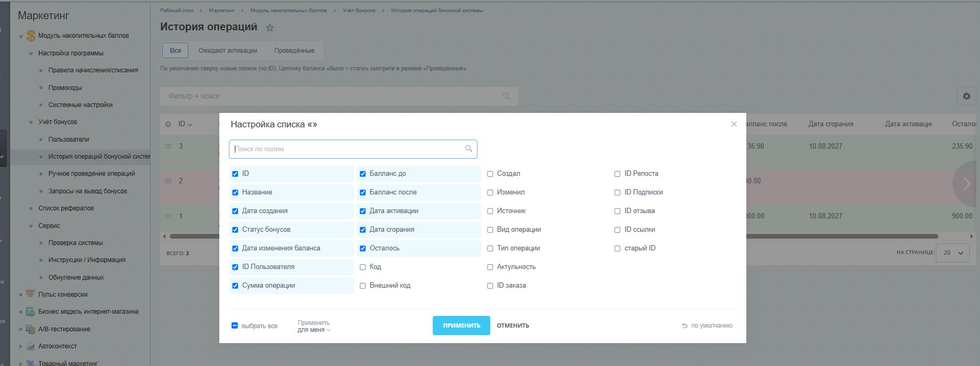
Task: Uncheck the Осталось checkbox
Action: point(363,248)
